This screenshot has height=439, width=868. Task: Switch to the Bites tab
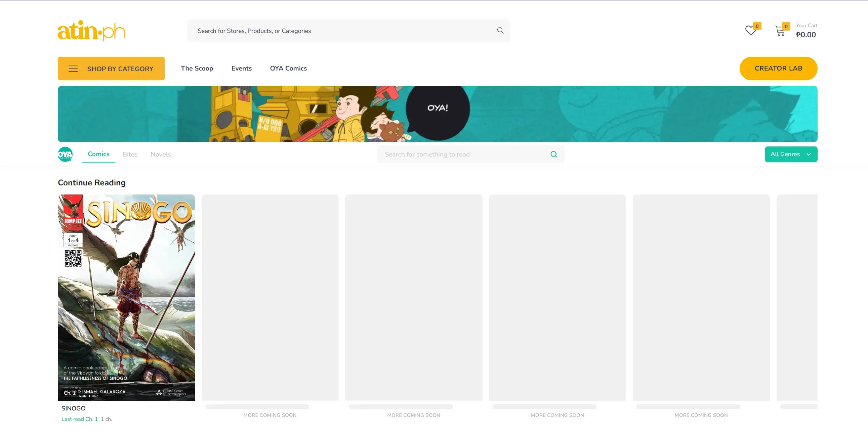click(x=130, y=154)
